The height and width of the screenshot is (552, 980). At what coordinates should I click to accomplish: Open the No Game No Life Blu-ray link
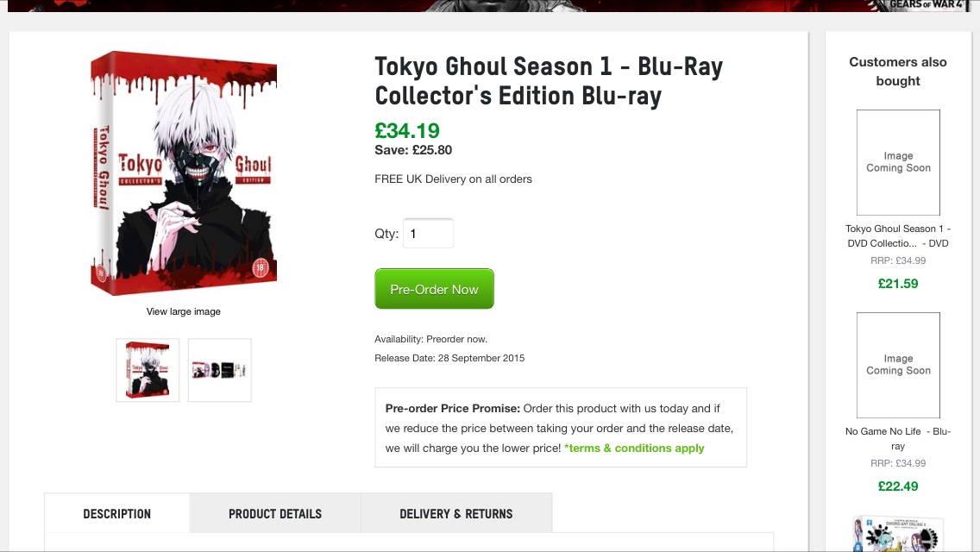coord(898,439)
